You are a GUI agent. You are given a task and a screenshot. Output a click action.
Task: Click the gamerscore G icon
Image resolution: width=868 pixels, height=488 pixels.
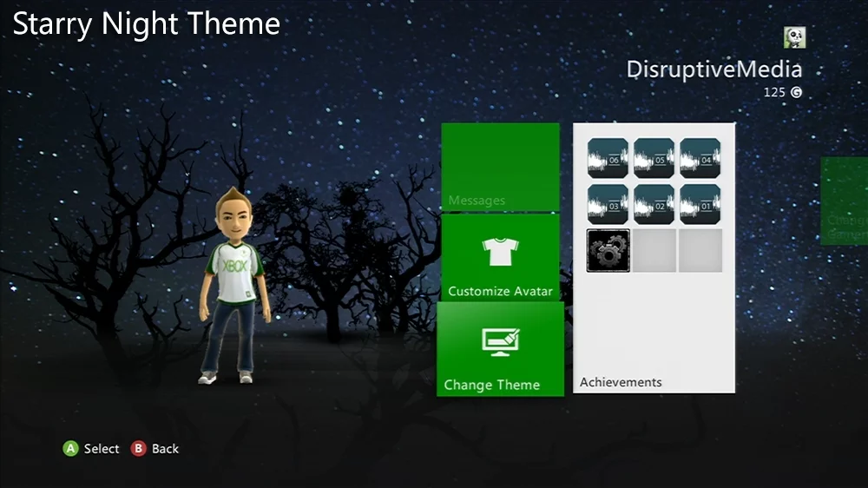[796, 93]
